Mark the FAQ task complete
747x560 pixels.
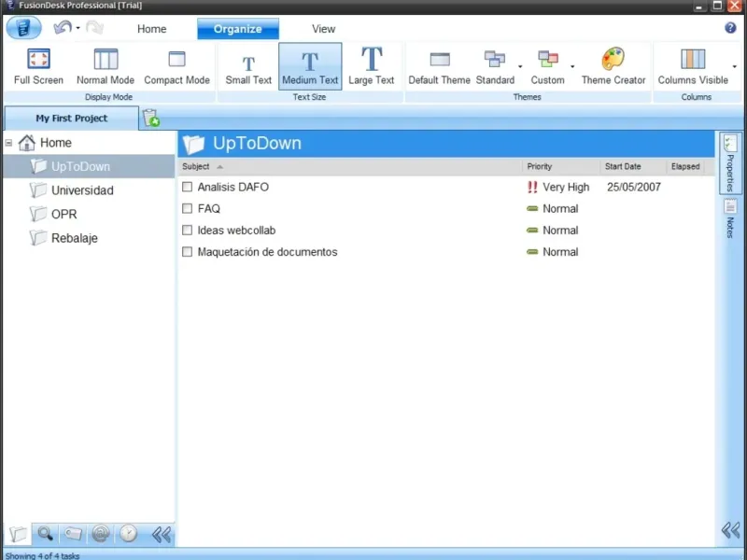click(x=188, y=208)
